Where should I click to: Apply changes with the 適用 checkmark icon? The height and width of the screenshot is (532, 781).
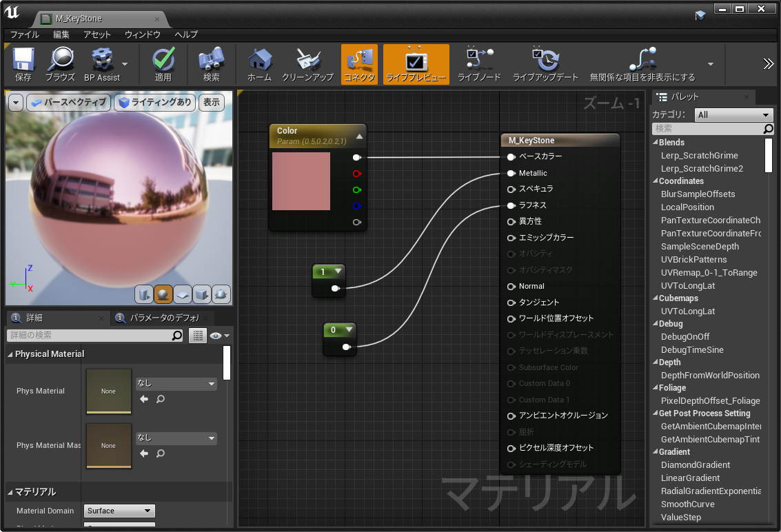pos(163,64)
